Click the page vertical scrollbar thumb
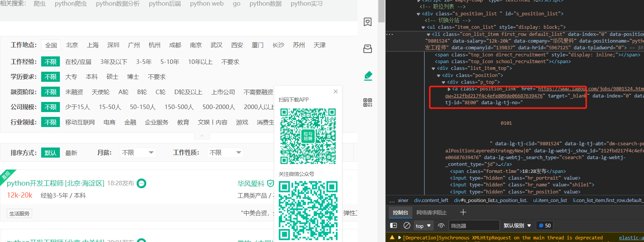 pyautogui.click(x=381, y=11)
